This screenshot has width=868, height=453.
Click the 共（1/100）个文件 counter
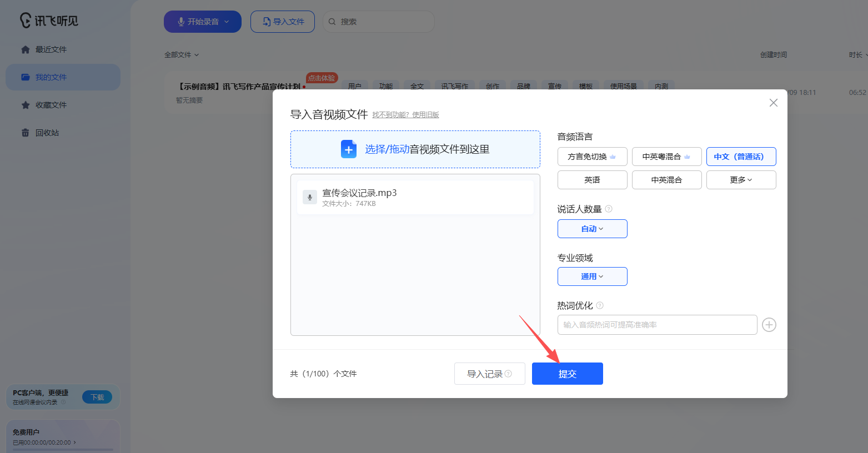click(x=323, y=374)
